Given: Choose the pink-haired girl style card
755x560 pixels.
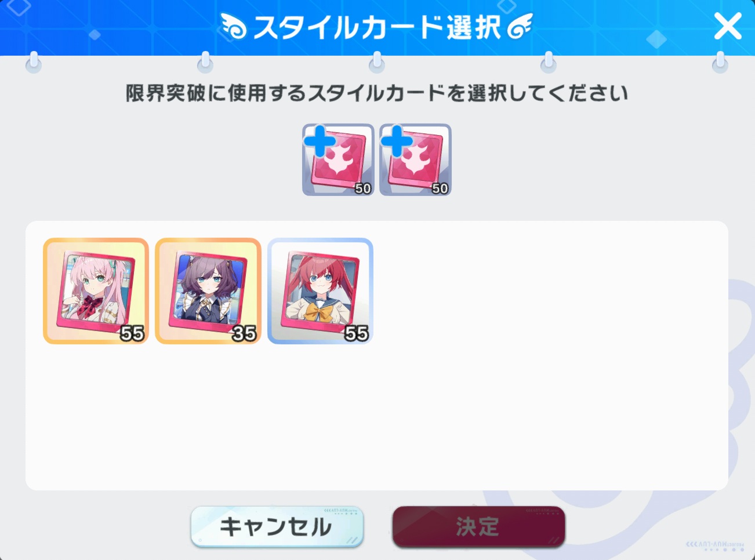Looking at the screenshot, I should [96, 291].
